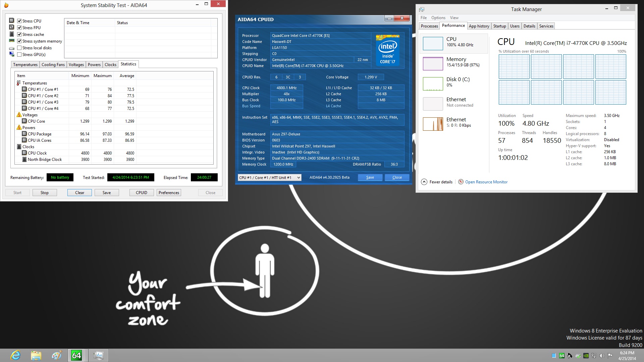Screen dimensions: 644x362
Task: Enable Stress local disks
Action: coord(19,48)
